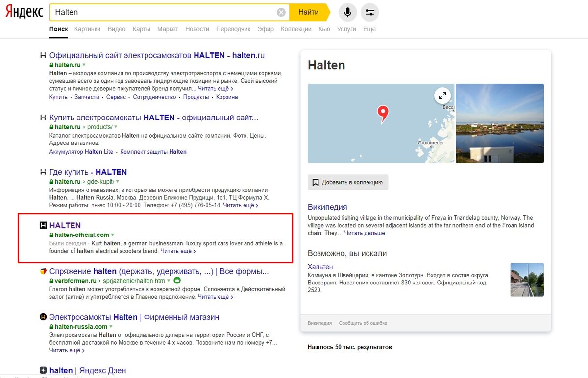The width and height of the screenshot is (588, 378).
Task: Click 'Комплект защиты Halten' sitelink
Action: pos(153,152)
